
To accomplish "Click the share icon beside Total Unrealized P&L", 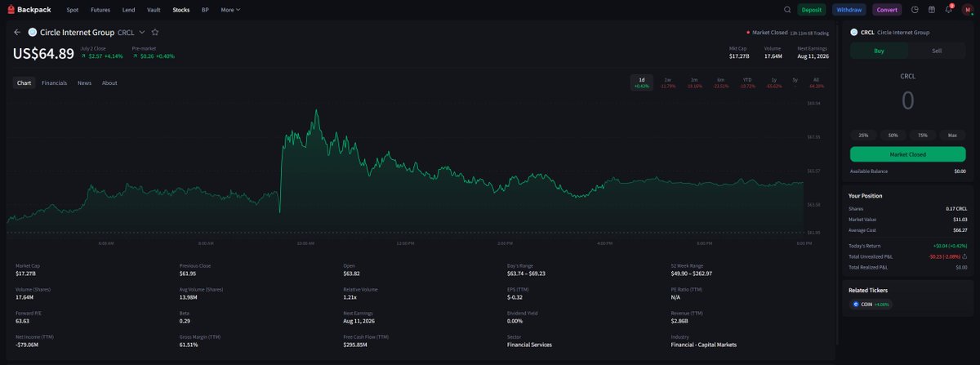I will pos(964,256).
